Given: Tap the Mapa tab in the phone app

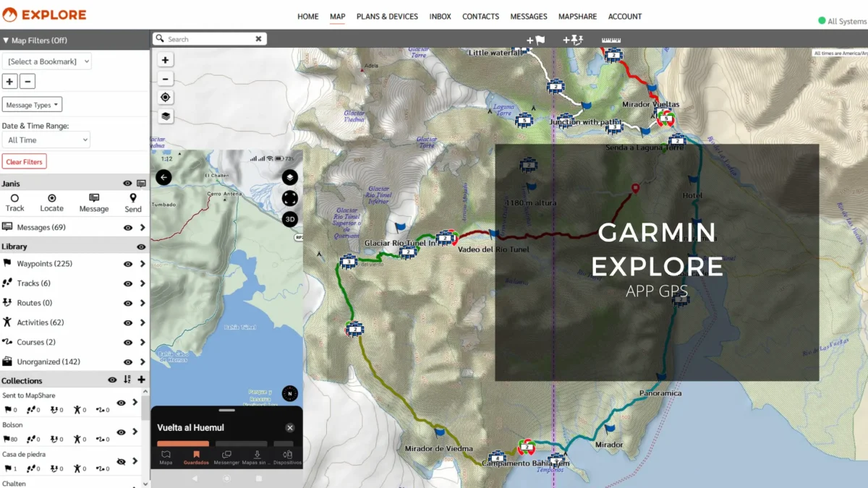Looking at the screenshot, I should (166, 458).
